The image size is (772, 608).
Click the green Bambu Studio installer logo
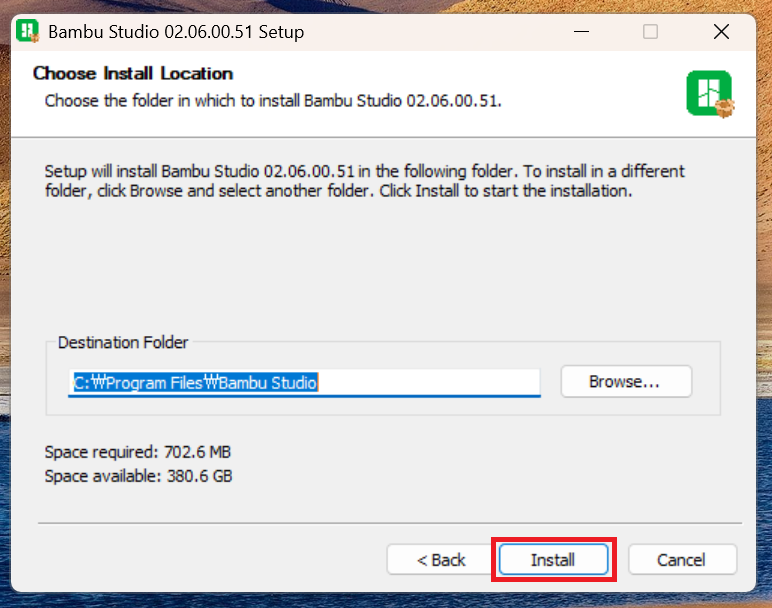point(710,93)
